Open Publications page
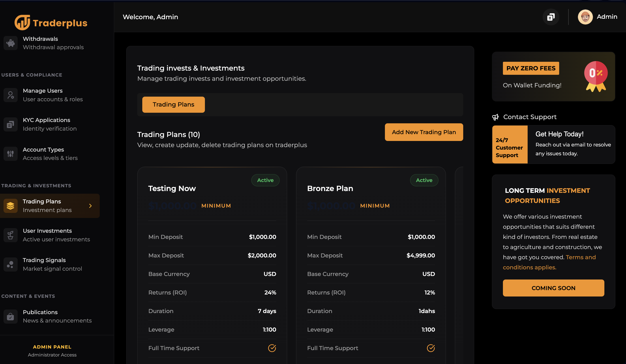This screenshot has height=364, width=626. [x=50, y=316]
